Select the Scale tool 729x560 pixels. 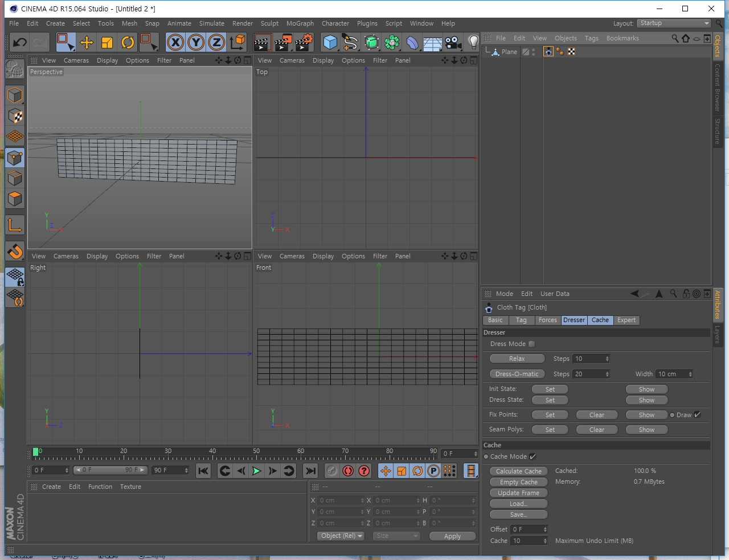107,42
